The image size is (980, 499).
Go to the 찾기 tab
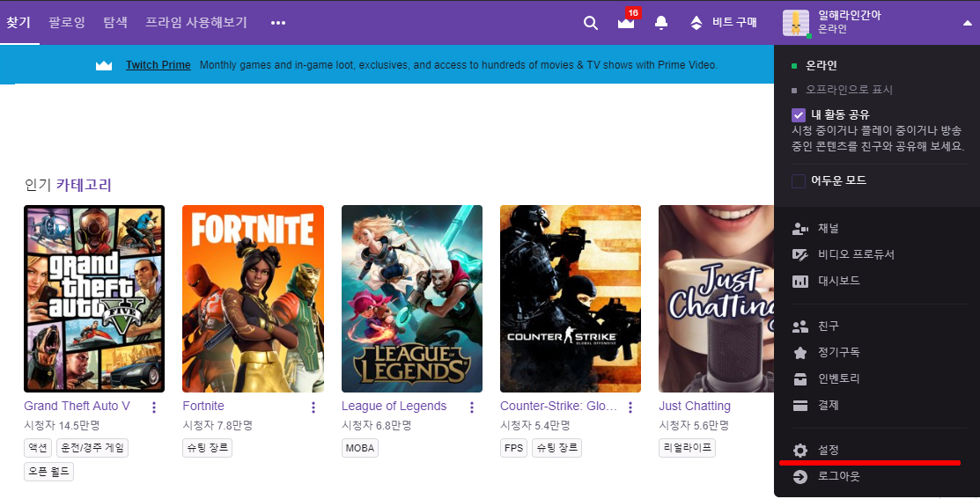tap(18, 23)
